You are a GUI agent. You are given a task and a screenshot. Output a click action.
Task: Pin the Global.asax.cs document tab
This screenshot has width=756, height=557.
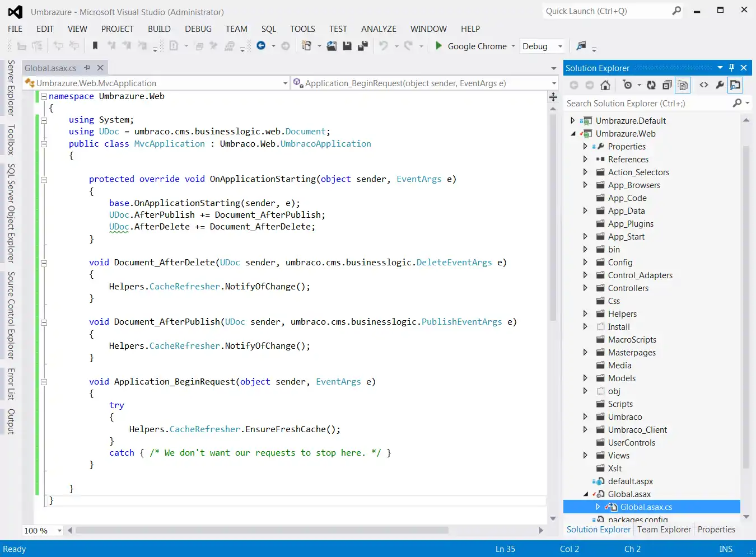click(87, 68)
